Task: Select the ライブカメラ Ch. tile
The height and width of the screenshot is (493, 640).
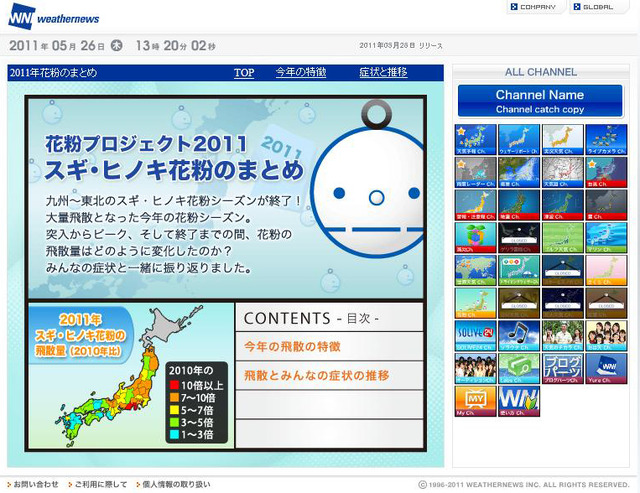Action: pos(606,140)
